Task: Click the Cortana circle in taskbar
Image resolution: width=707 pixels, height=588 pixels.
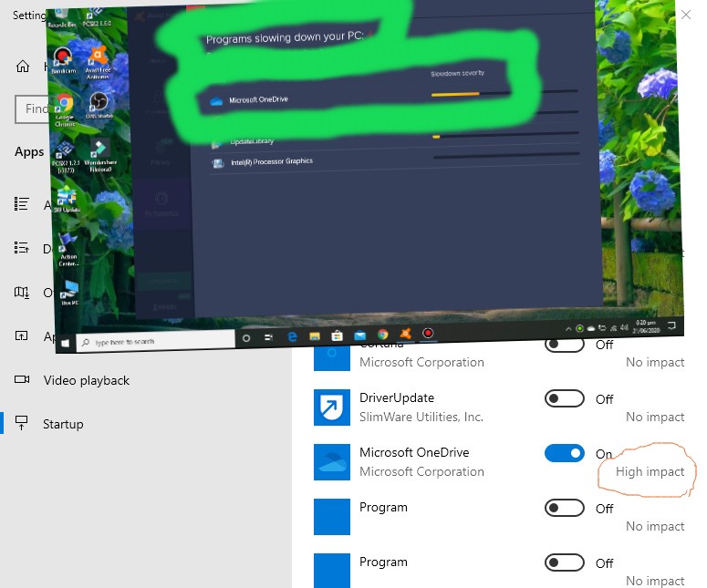Action: 246,338
